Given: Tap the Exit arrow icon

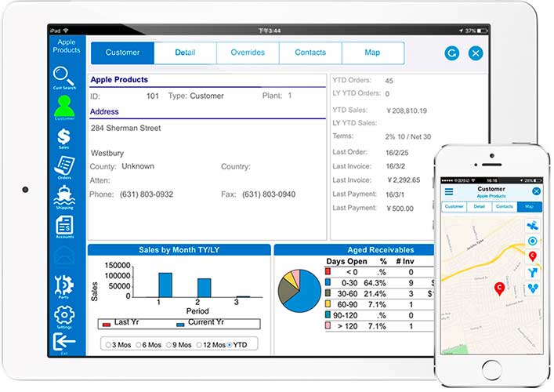Looking at the screenshot, I should (64, 343).
